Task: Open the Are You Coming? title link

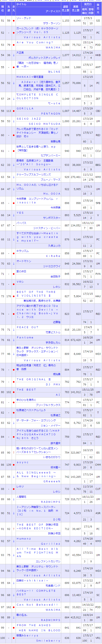Action: pos(31,42)
